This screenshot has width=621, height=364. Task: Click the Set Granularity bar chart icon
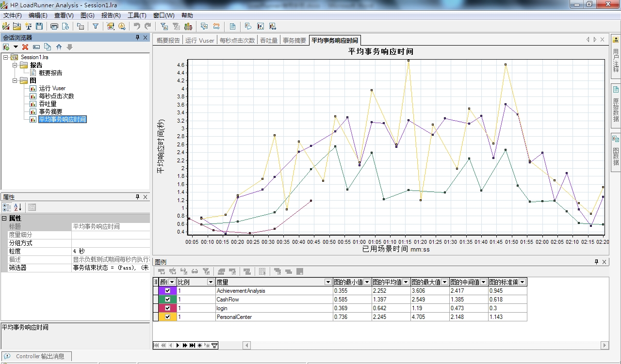(188, 26)
